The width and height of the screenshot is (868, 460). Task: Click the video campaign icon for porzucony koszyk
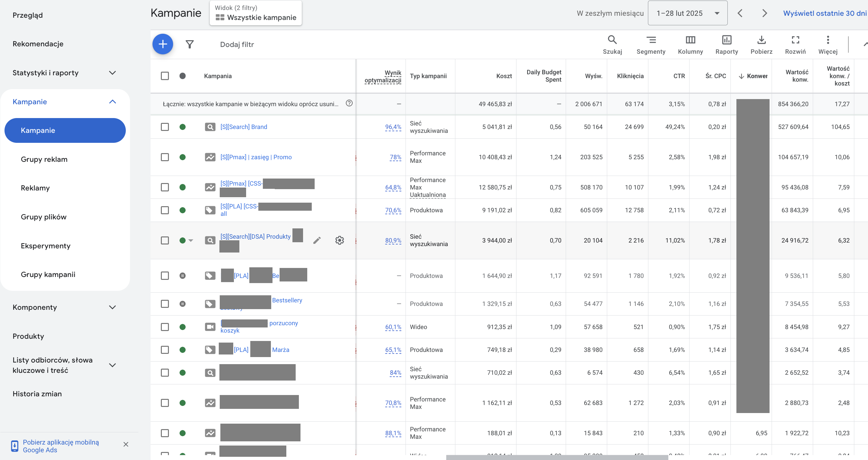pyautogui.click(x=210, y=327)
